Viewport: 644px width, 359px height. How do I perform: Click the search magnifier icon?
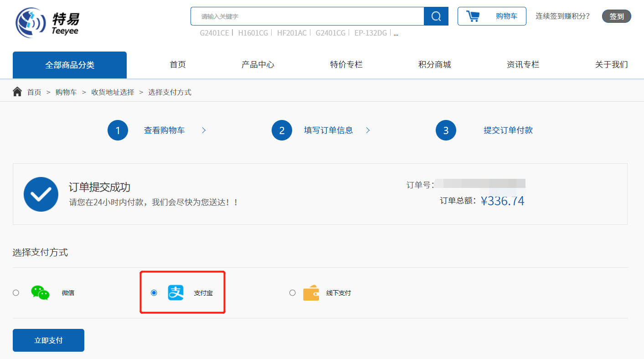[436, 16]
